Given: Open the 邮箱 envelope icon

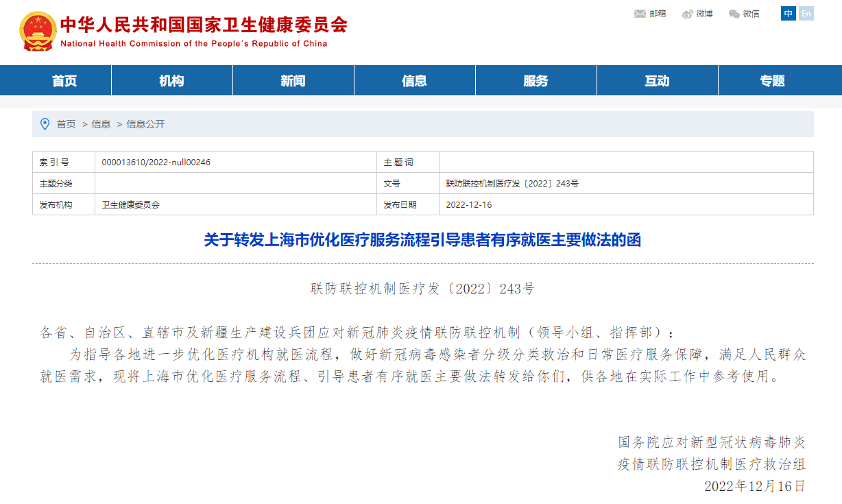Looking at the screenshot, I should [x=640, y=14].
